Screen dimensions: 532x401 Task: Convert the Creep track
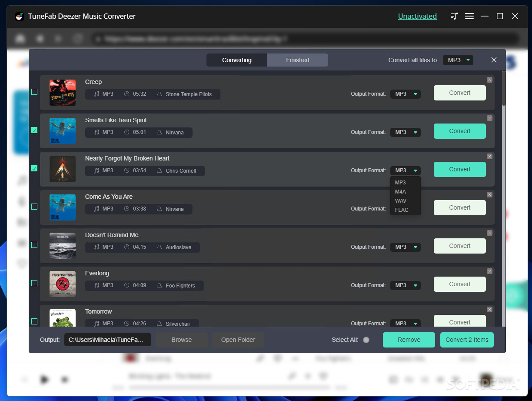[x=460, y=93]
